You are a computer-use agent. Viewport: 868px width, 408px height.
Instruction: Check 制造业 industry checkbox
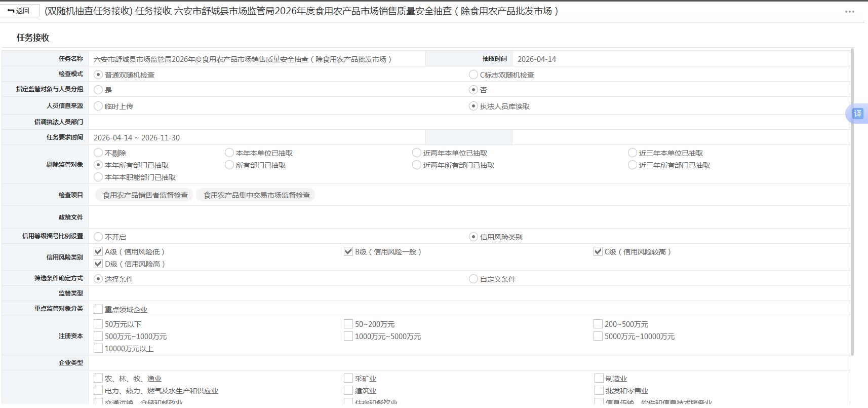coord(599,378)
